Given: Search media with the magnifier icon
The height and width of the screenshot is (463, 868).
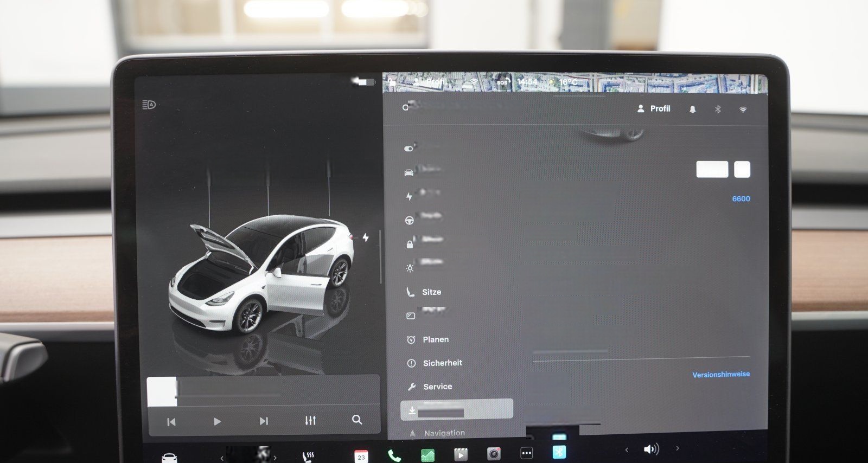Looking at the screenshot, I should point(357,420).
